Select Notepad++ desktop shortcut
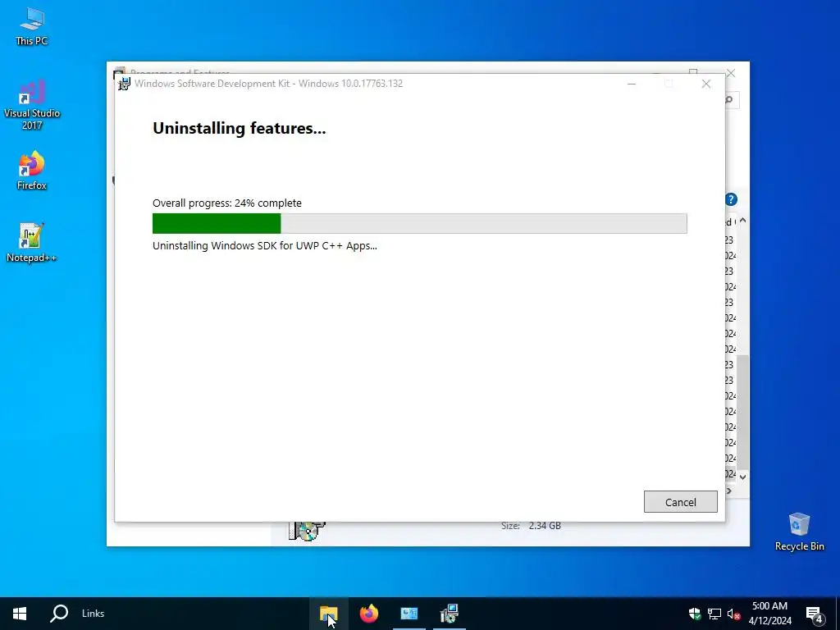Viewport: 840px width, 630px height. [32, 243]
